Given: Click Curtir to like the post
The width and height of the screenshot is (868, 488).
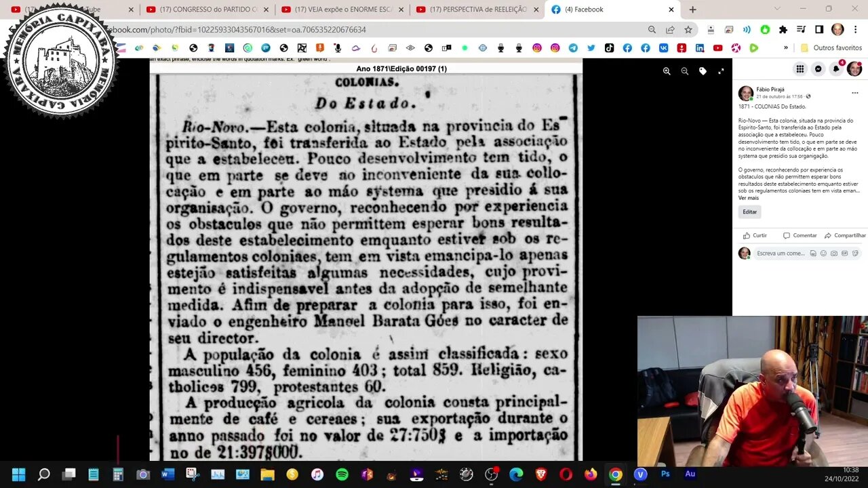Looking at the screenshot, I should coord(755,236).
